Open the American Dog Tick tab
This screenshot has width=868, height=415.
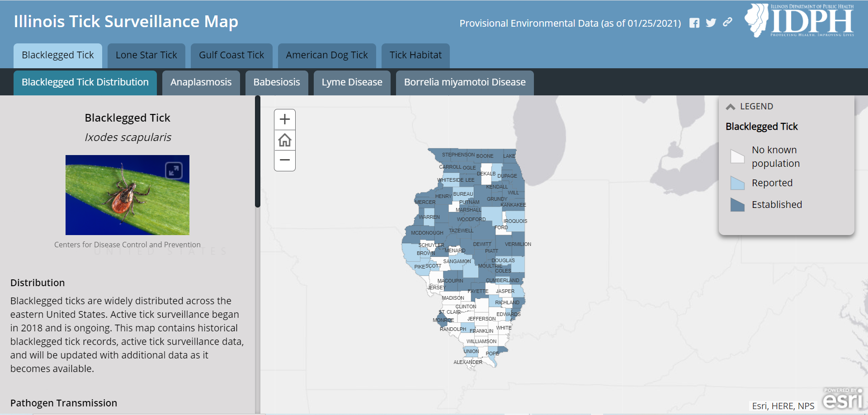327,55
